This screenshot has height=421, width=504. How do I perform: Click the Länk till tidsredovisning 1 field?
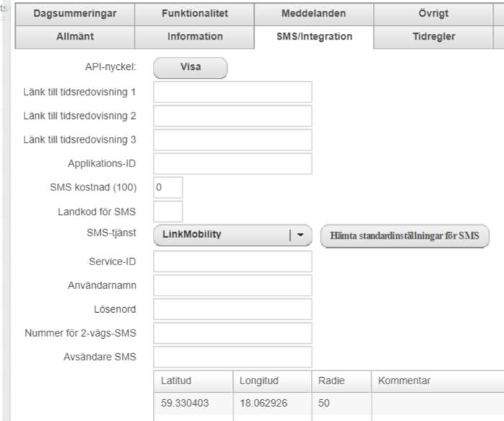(232, 92)
